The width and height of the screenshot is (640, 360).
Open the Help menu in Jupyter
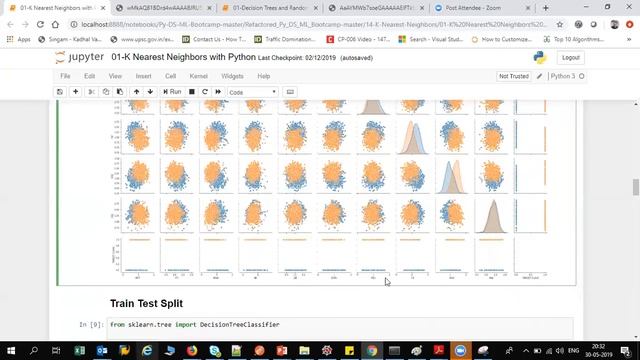pyautogui.click(x=264, y=76)
